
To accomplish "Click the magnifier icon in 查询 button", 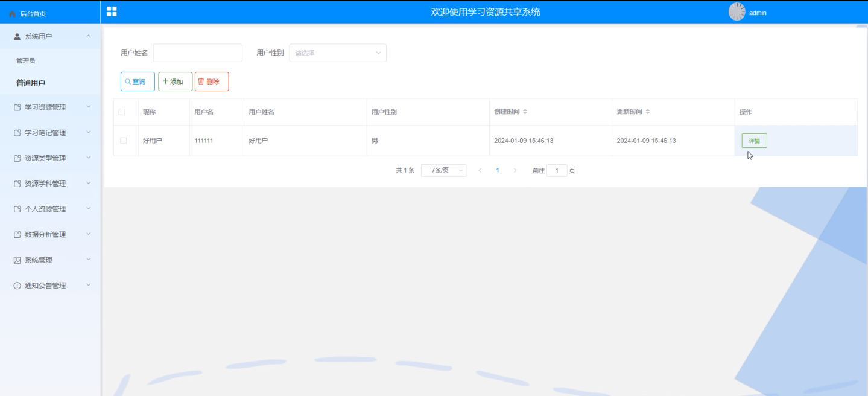I will pos(128,81).
